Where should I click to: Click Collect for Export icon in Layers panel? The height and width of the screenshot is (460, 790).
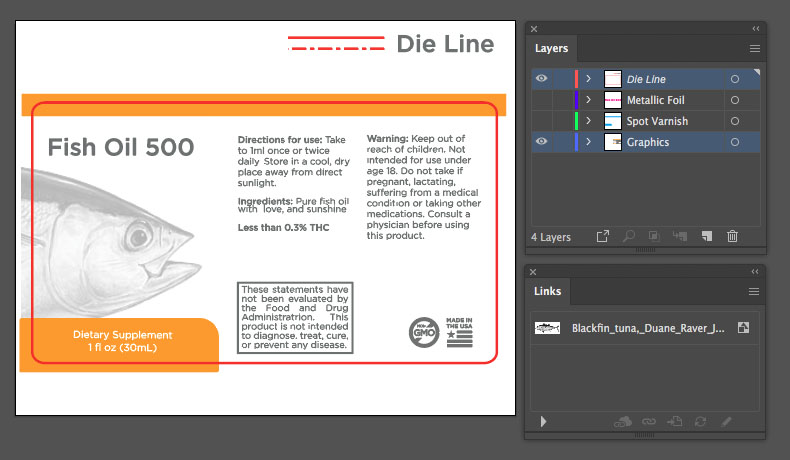pos(603,236)
